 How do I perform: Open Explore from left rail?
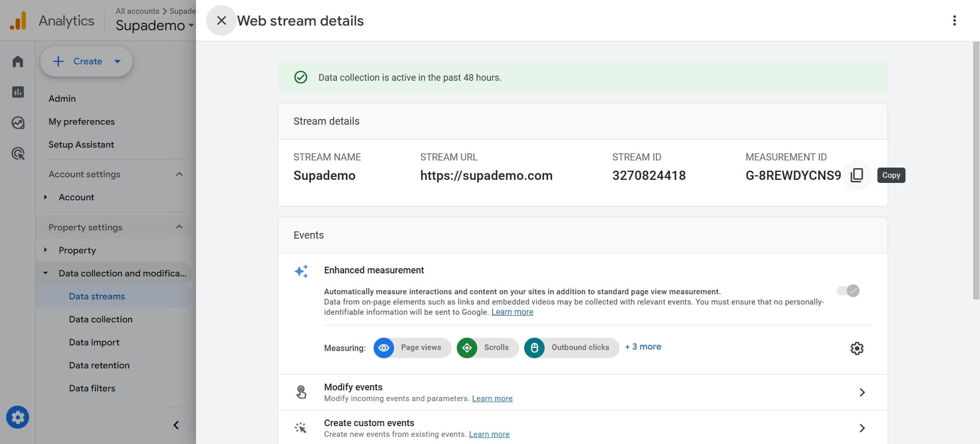tap(18, 123)
